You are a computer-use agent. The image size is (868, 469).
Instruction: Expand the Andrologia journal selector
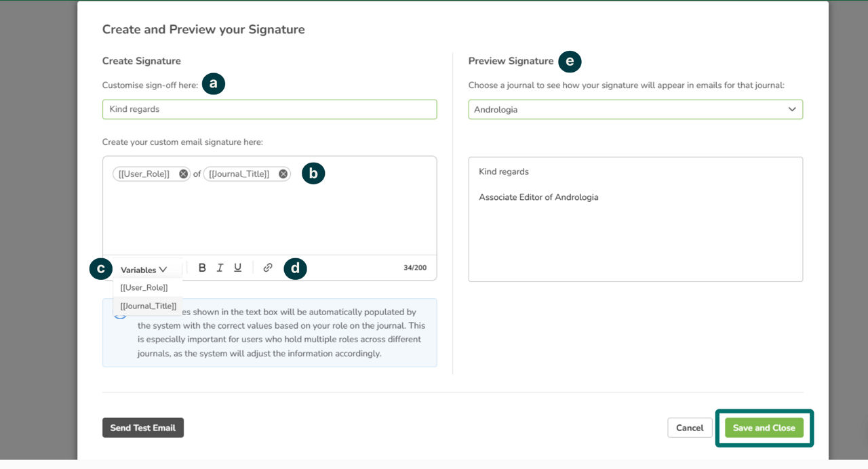click(x=635, y=109)
